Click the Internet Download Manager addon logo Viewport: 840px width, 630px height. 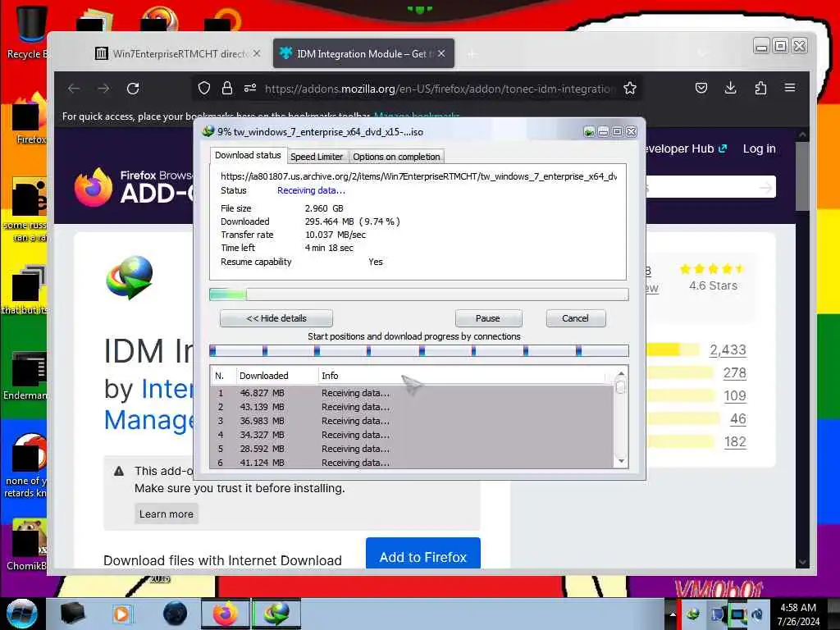[x=130, y=277]
